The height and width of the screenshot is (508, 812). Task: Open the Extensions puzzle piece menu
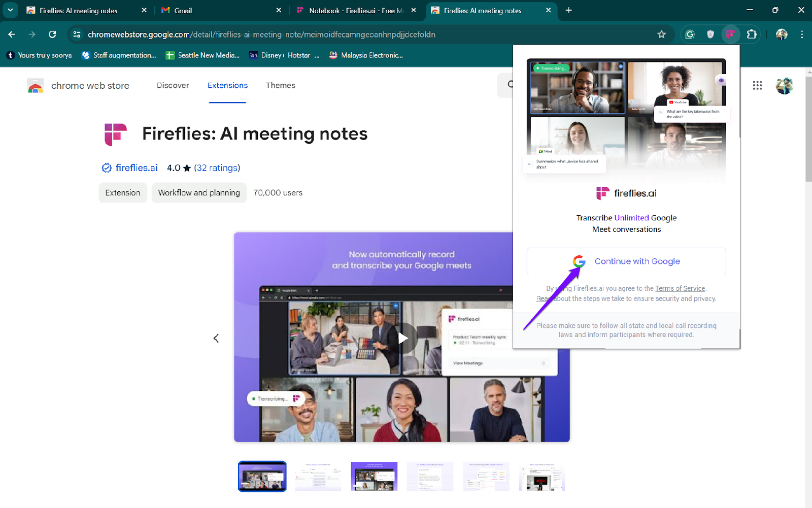pos(752,35)
